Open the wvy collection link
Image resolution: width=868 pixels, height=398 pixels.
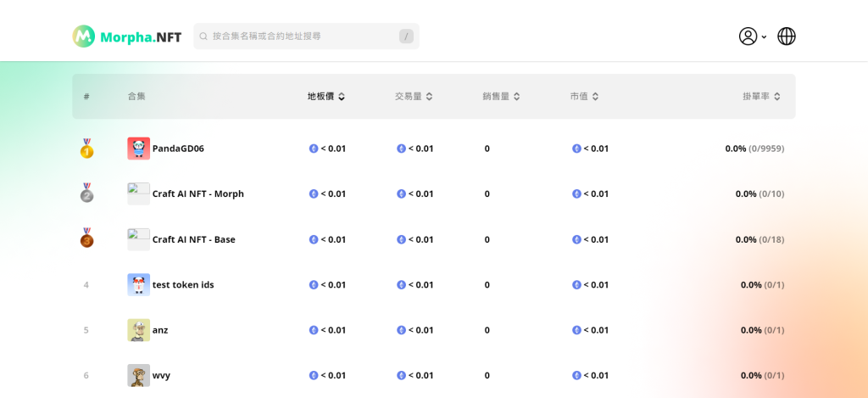tap(161, 375)
